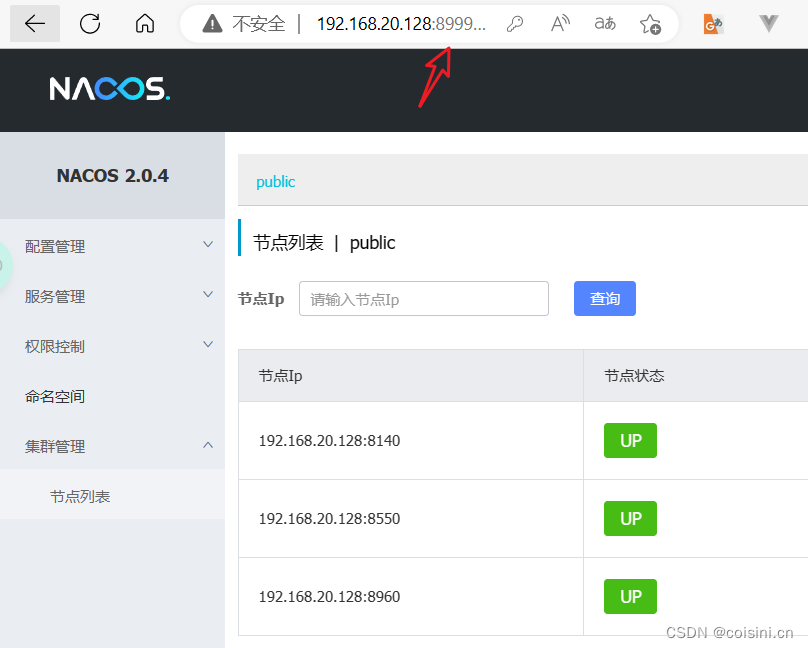Activate read aloud icon in address bar
This screenshot has width=808, height=648.
pos(560,24)
